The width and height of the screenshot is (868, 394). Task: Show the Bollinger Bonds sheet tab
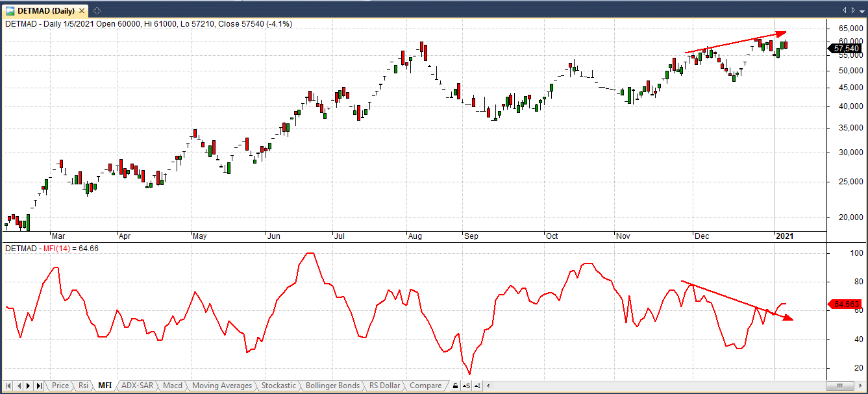coord(332,386)
